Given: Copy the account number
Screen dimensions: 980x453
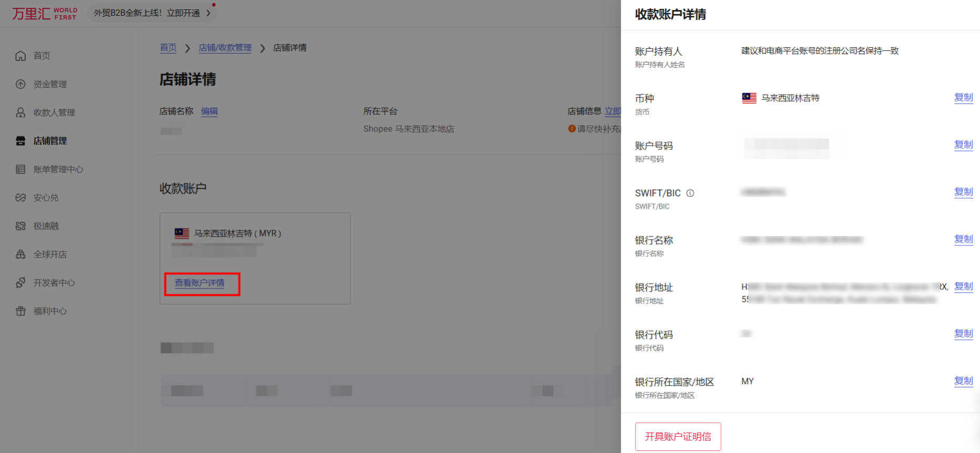Looking at the screenshot, I should click(963, 145).
